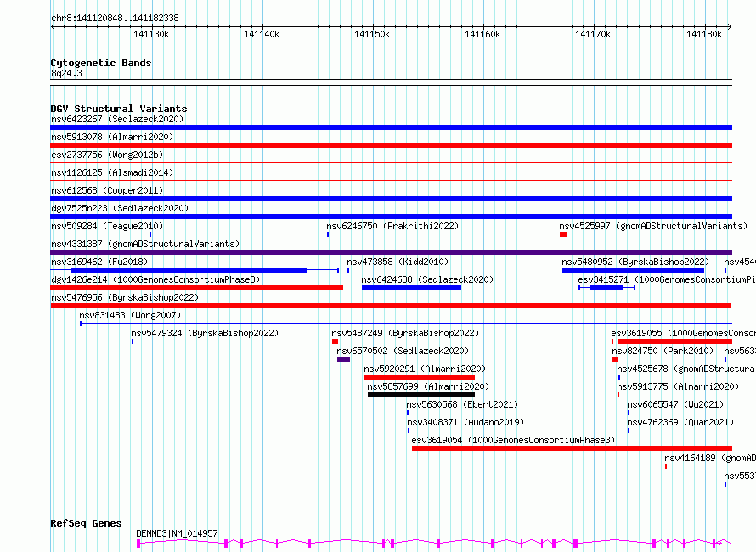
Task: Click the nsv509284 (Teague2010) label
Action: coord(107,226)
